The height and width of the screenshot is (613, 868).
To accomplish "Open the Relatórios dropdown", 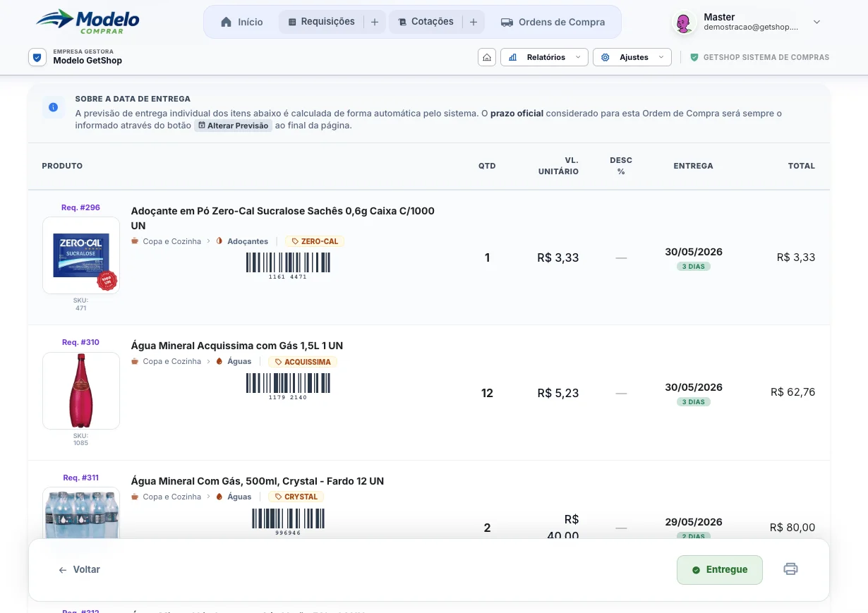I will 544,57.
